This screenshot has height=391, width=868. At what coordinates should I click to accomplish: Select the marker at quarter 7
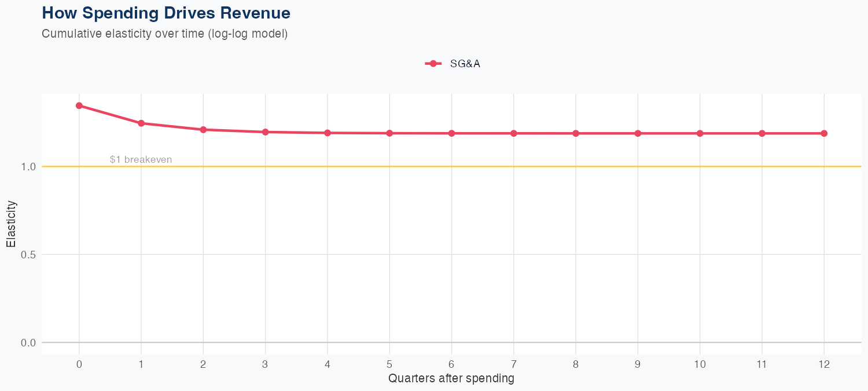coord(514,133)
